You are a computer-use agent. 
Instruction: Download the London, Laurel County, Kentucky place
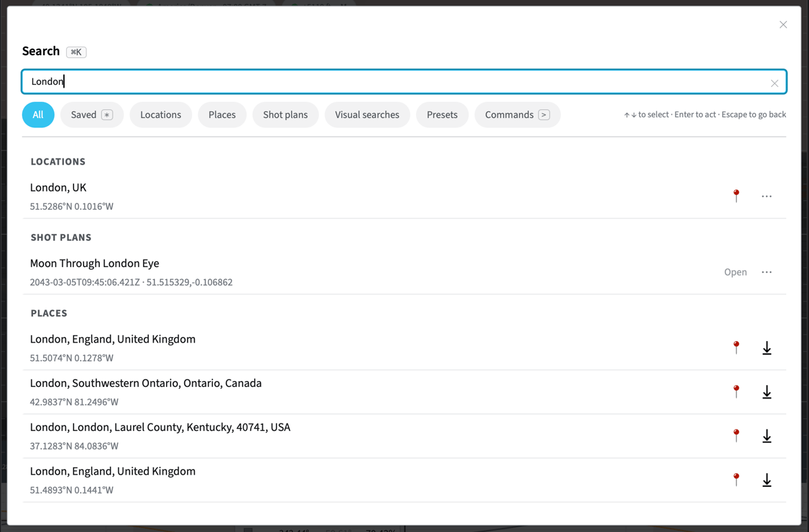click(767, 436)
